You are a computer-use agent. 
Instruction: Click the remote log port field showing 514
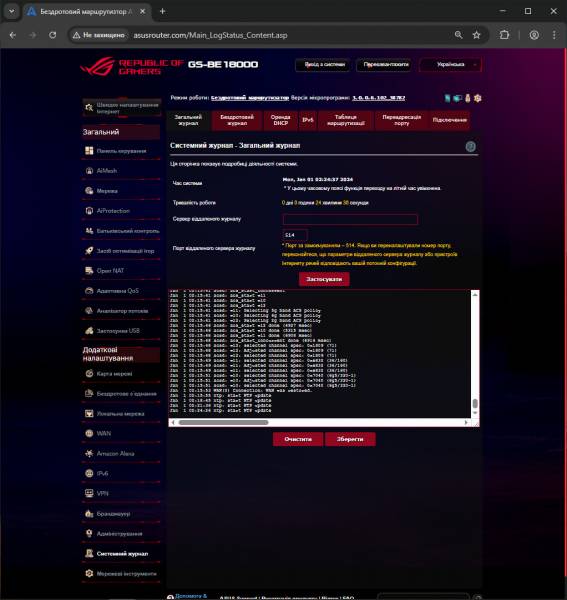point(295,235)
